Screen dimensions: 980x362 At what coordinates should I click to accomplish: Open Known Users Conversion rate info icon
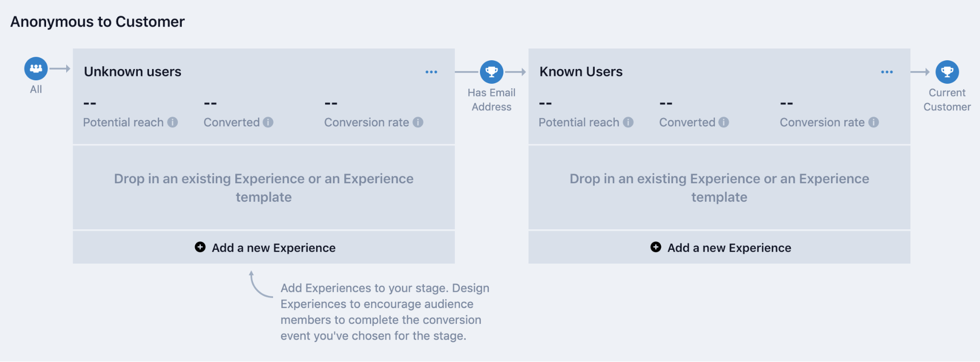click(x=874, y=122)
